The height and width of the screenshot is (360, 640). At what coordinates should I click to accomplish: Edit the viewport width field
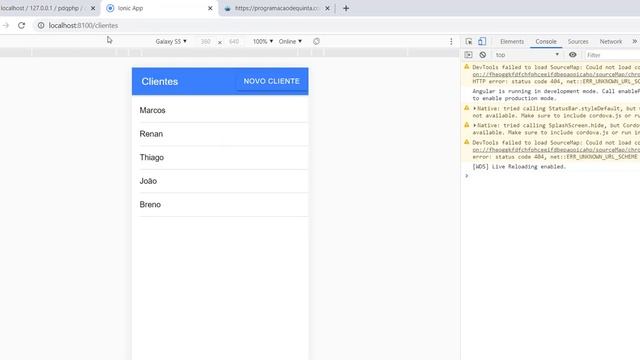(x=206, y=42)
